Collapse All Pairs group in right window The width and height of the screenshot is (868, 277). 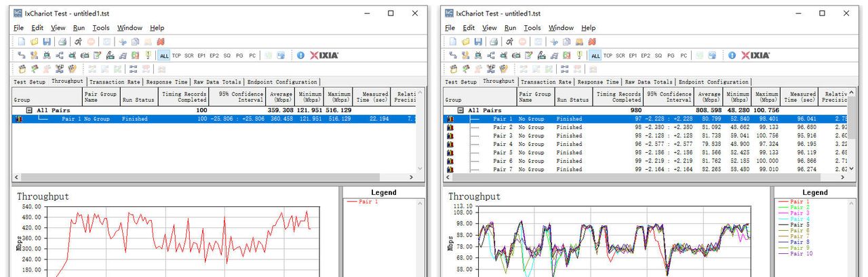click(461, 110)
